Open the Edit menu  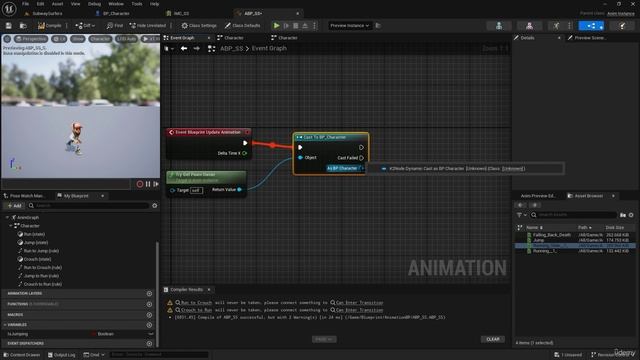[40, 4]
